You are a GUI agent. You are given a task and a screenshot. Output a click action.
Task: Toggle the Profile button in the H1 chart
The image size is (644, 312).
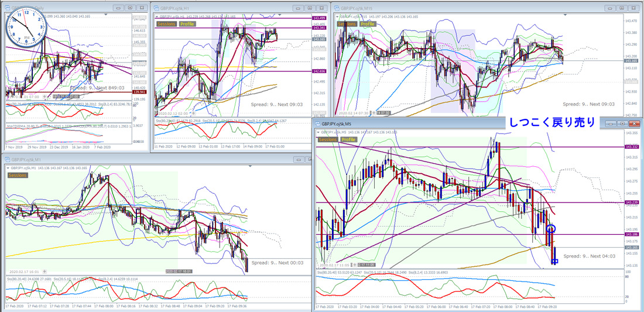[187, 24]
